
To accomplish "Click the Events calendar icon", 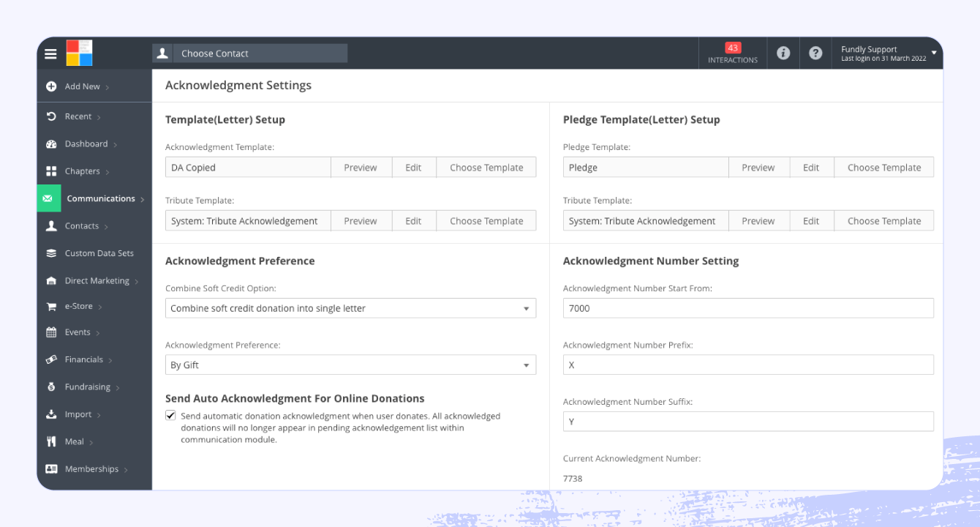I will [x=51, y=332].
